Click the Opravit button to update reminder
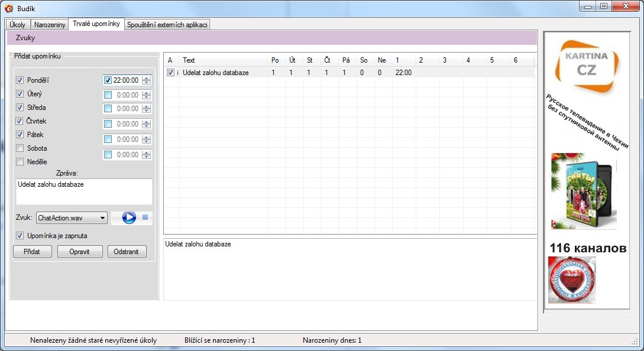Image resolution: width=644 pixels, height=351 pixels. tap(80, 252)
